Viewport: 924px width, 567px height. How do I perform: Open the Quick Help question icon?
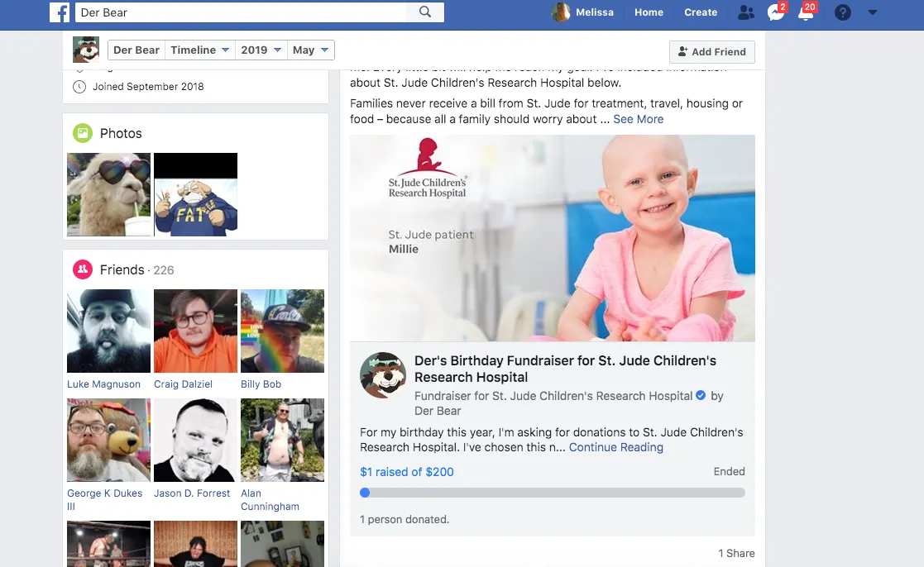pos(843,12)
